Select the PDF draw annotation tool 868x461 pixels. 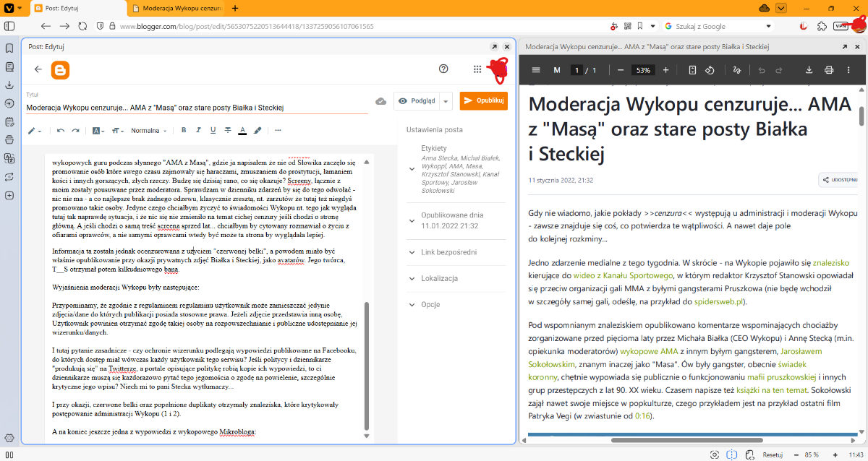pos(736,70)
